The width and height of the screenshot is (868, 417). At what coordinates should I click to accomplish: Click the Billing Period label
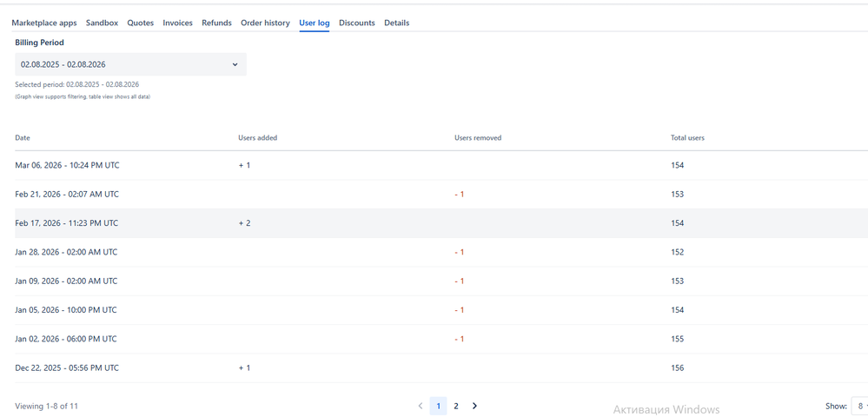pos(39,42)
